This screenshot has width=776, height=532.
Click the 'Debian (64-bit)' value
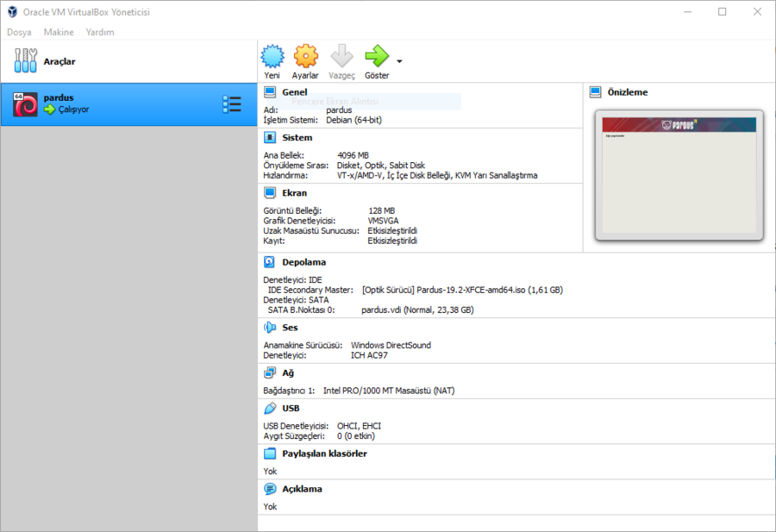(354, 120)
